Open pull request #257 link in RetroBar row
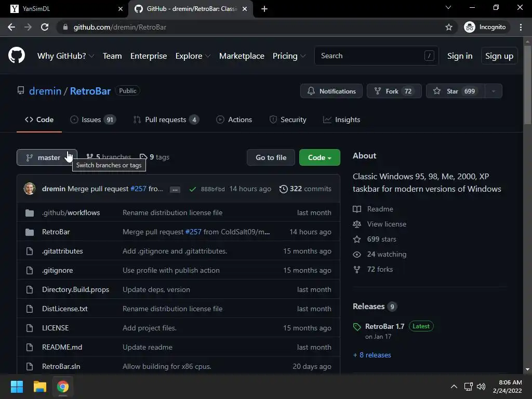Image resolution: width=532 pixels, height=399 pixels. (193, 232)
